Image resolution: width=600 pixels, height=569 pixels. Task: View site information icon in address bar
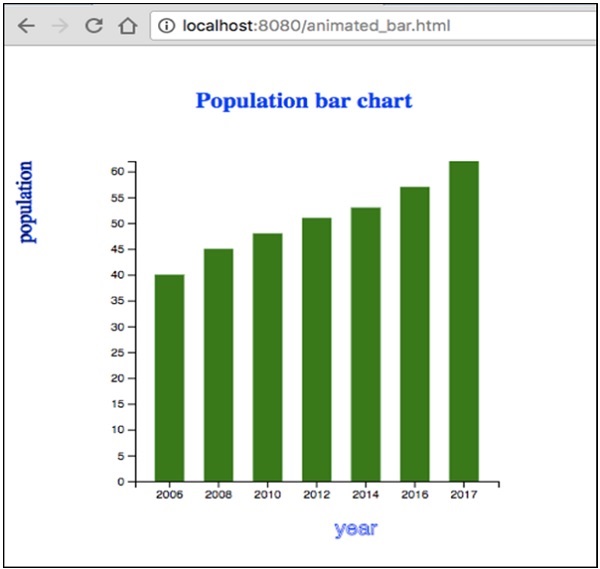[167, 25]
